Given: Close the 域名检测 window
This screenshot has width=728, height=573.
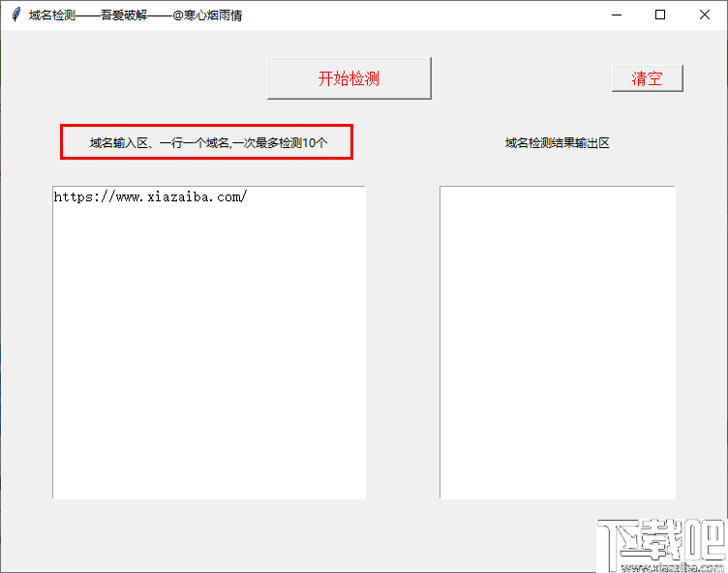Looking at the screenshot, I should click(x=705, y=15).
